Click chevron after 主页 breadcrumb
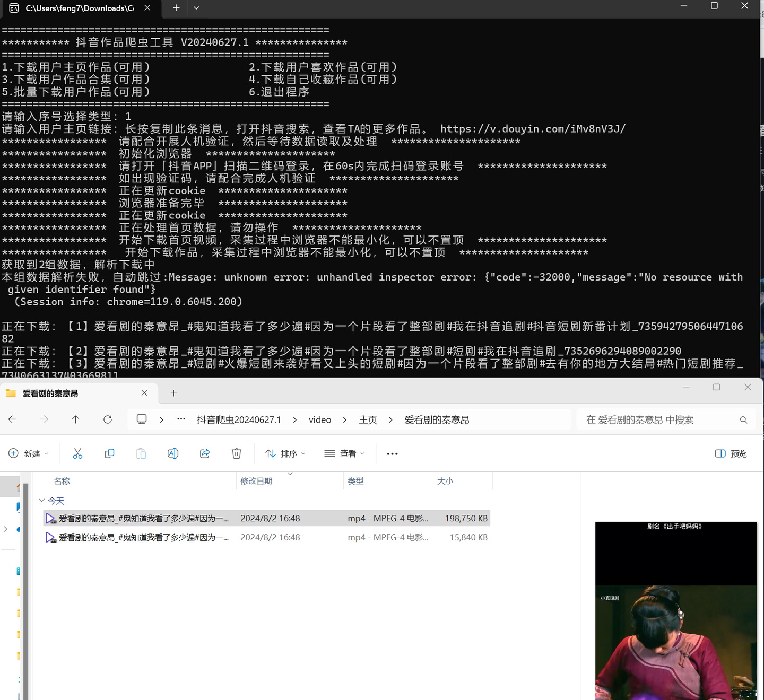764x700 pixels. (x=391, y=420)
